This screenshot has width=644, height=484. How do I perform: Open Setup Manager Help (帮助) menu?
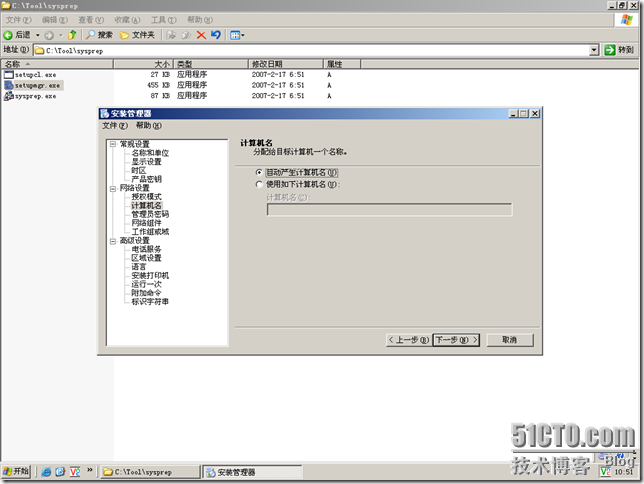[x=148, y=125]
